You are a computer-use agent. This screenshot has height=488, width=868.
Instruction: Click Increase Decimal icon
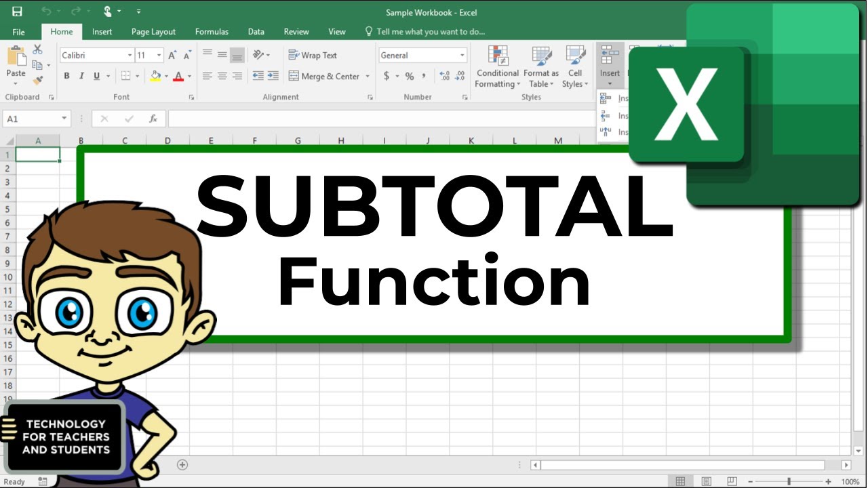coord(445,76)
